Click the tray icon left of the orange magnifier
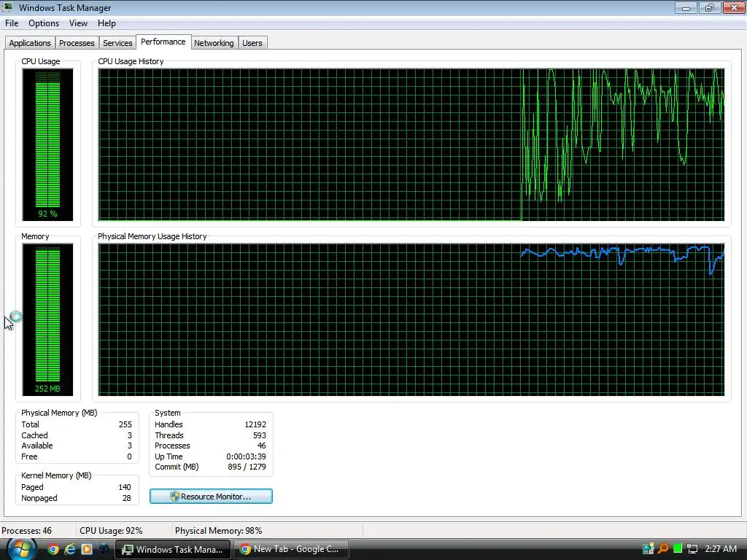 click(648, 549)
